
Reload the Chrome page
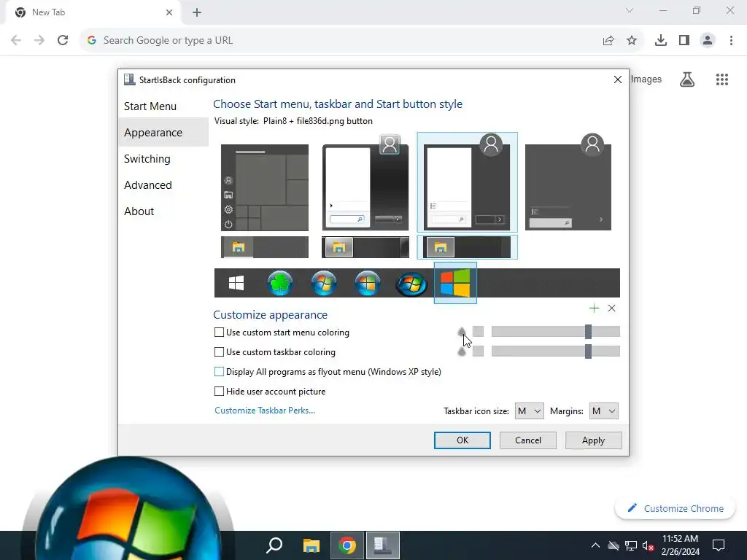(63, 40)
